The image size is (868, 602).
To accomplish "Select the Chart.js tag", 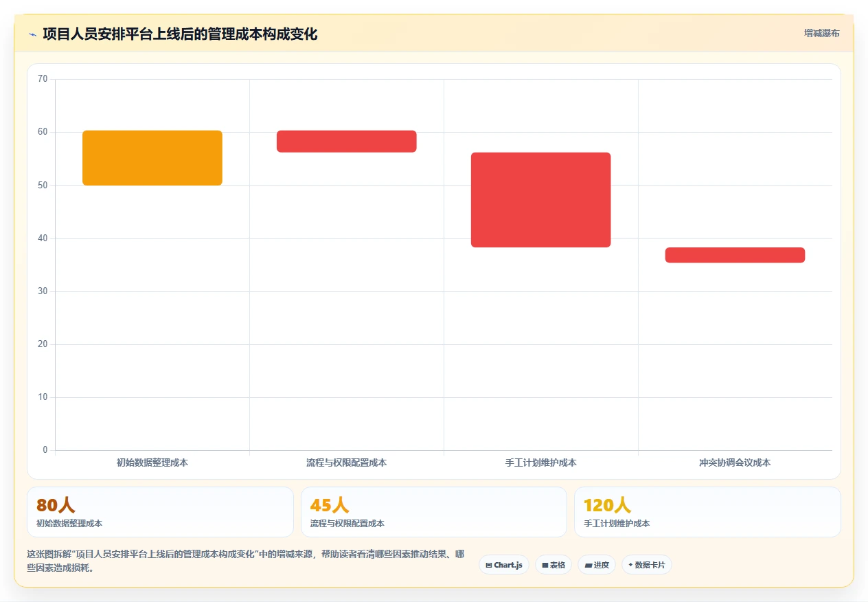I will (x=504, y=565).
